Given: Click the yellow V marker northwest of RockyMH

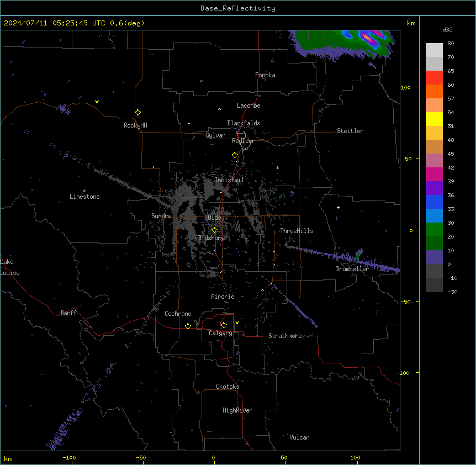Looking at the screenshot, I should tap(97, 102).
